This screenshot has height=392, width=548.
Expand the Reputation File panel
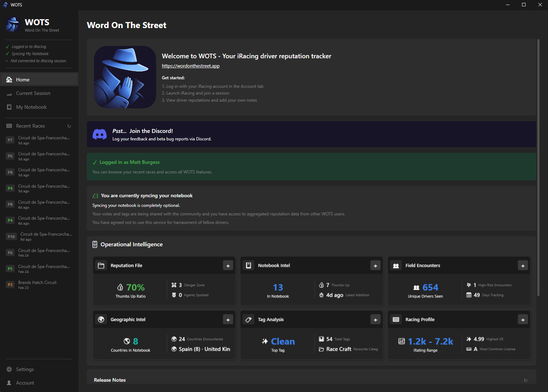228,265
